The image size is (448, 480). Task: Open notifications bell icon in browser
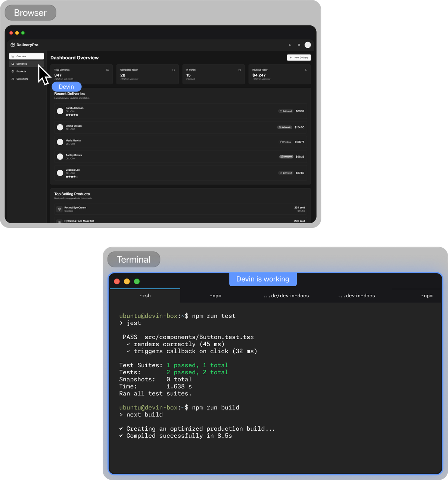tap(299, 45)
